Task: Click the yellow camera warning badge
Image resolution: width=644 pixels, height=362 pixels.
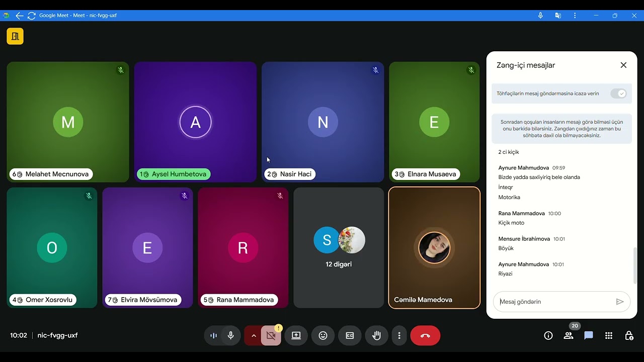Action: coord(278,328)
